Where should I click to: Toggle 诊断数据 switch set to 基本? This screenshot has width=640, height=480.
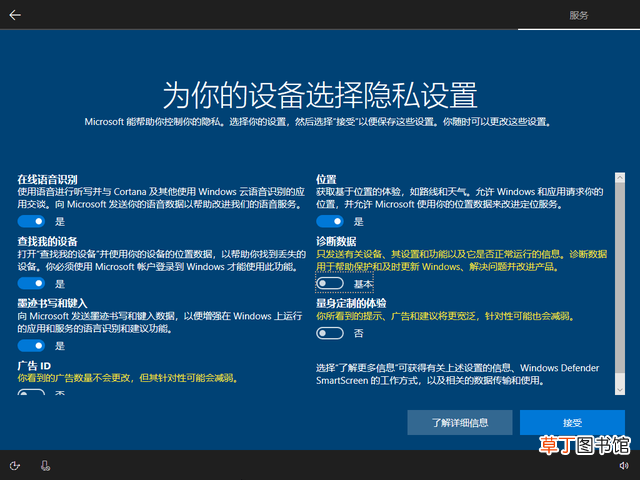330,283
